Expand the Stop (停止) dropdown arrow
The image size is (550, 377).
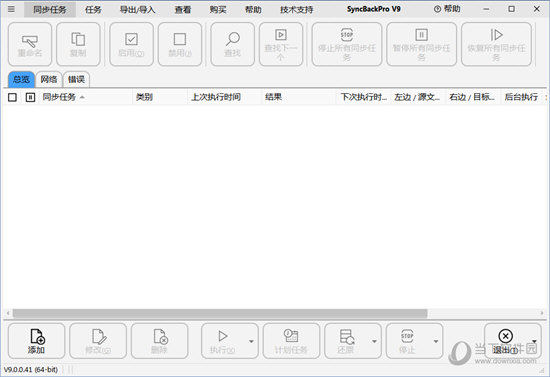pyautogui.click(x=436, y=341)
